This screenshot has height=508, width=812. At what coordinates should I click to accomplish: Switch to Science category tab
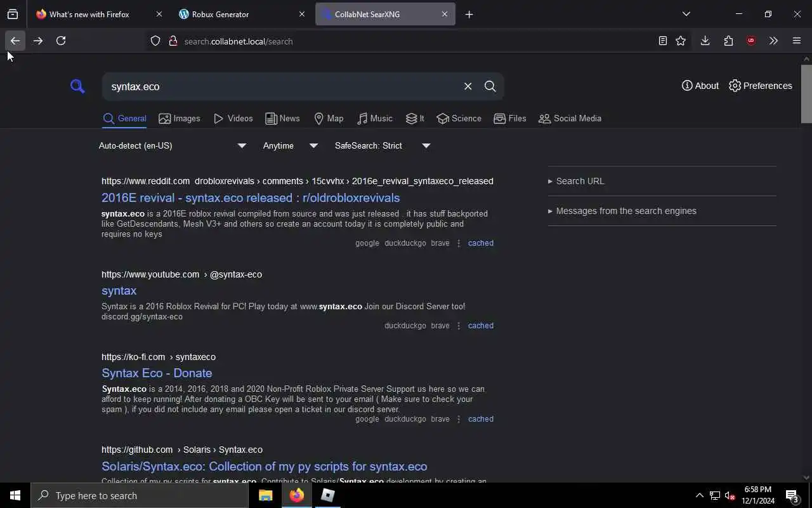click(459, 118)
